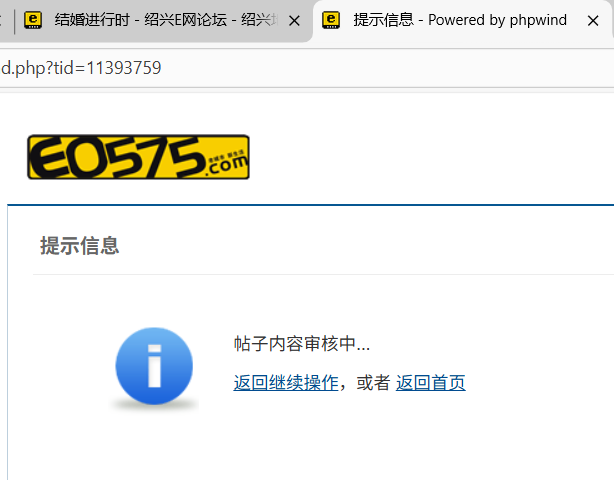This screenshot has width=614, height=480.
Task: Follow the 返回继续操作 link
Action: 286,383
